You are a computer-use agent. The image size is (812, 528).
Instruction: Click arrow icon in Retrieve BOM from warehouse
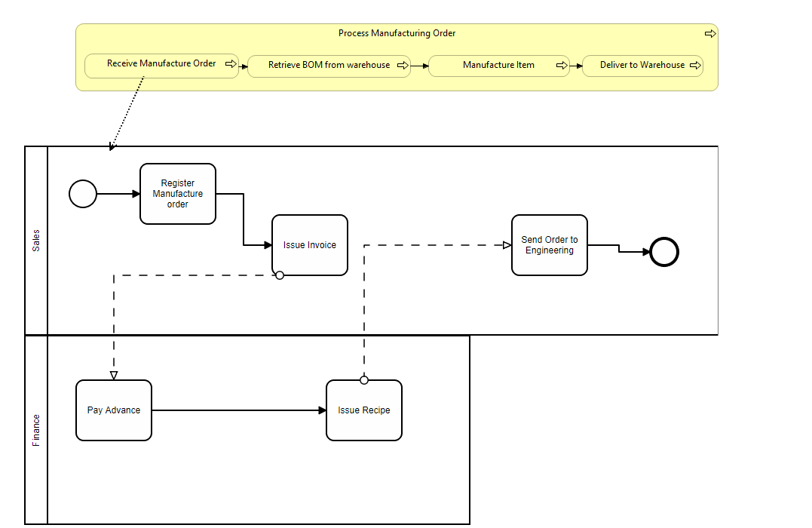coord(403,66)
